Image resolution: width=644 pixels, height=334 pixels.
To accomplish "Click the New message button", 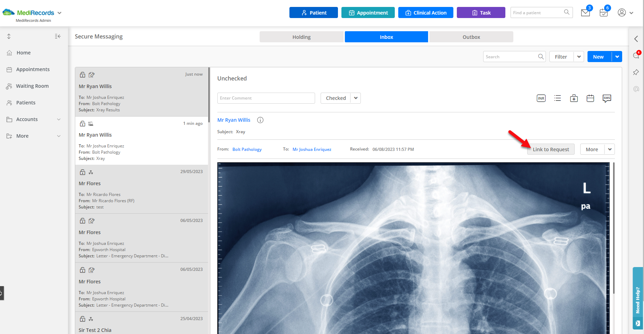I will click(599, 57).
